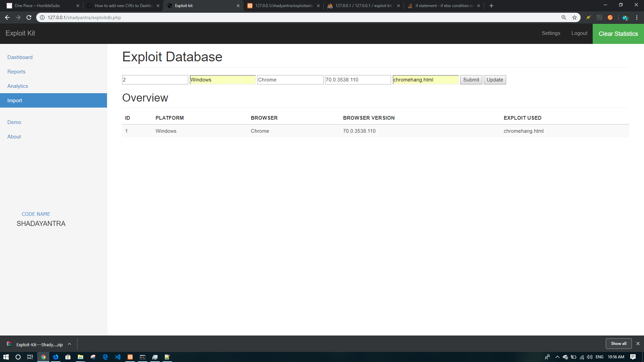This screenshot has height=362, width=644.
Task: View site information icon beside the URL
Action: 42,17
